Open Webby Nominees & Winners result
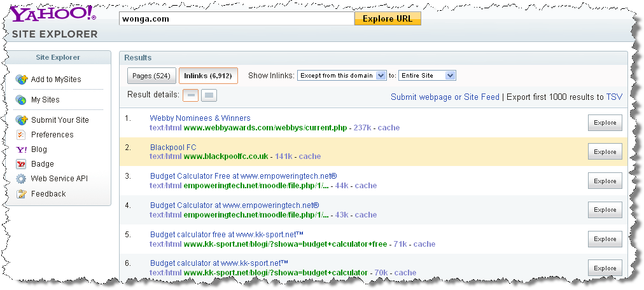This screenshot has width=644, height=290. click(x=200, y=118)
